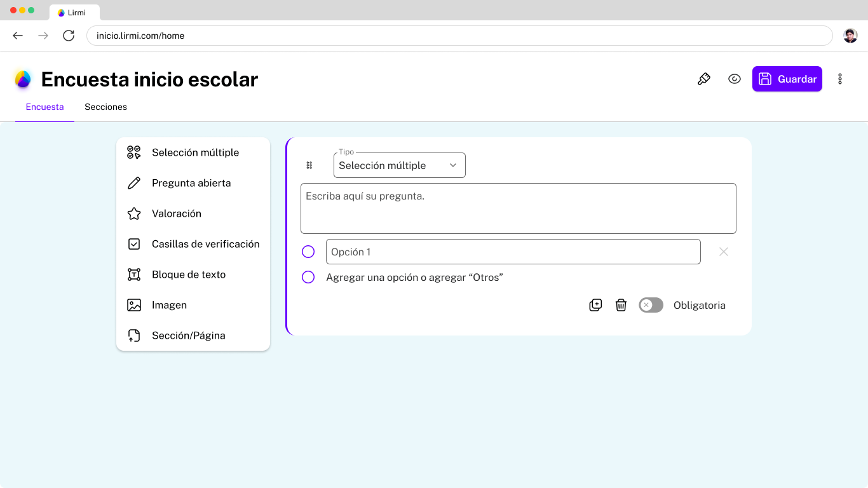Add a Pregunta abierta question
The height and width of the screenshot is (488, 868).
[193, 183]
